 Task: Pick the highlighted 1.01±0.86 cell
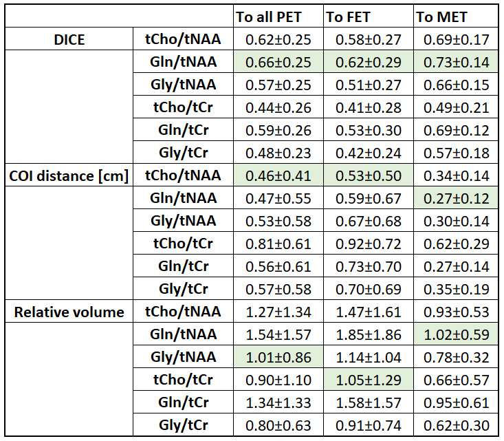tap(278, 357)
